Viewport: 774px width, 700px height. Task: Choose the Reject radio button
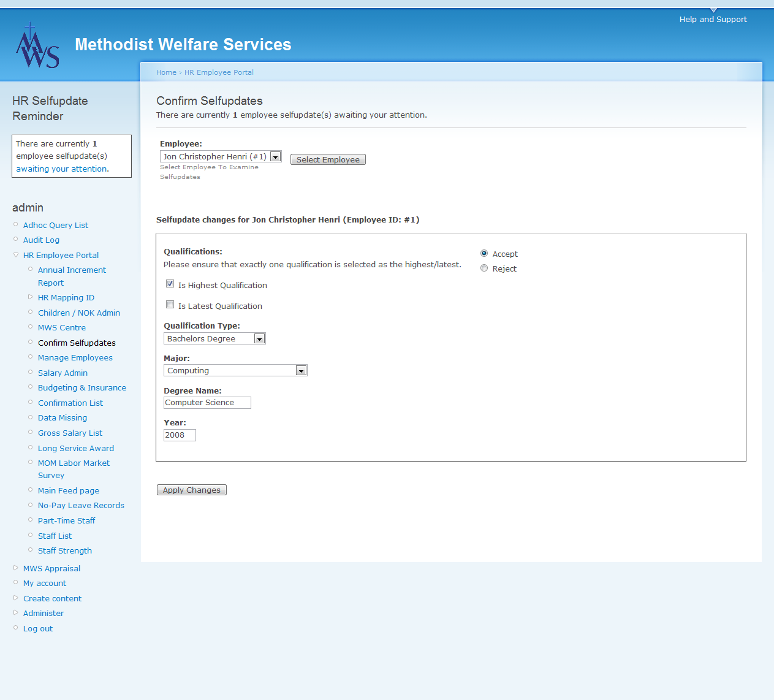[484, 268]
